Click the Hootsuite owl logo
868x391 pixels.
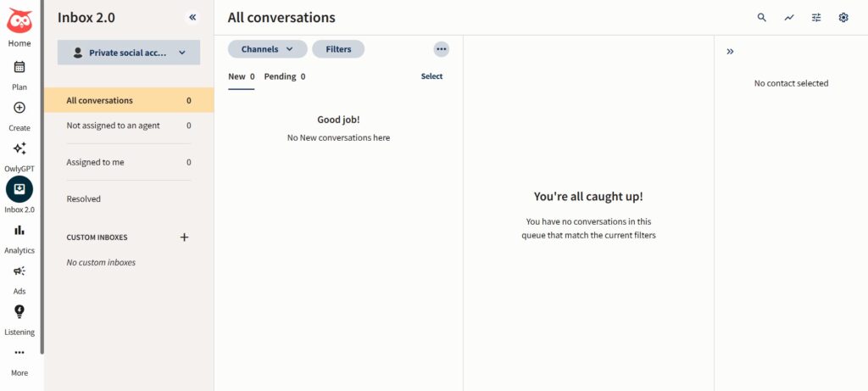[x=19, y=21]
